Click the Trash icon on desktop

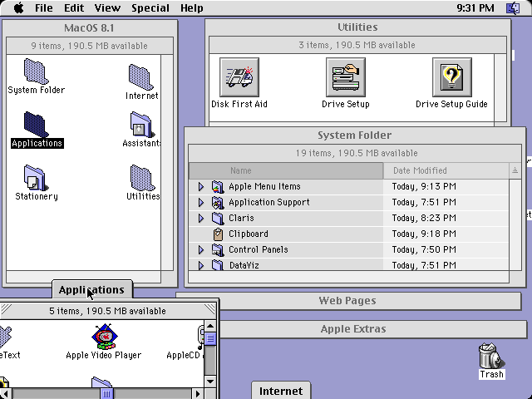tap(491, 356)
